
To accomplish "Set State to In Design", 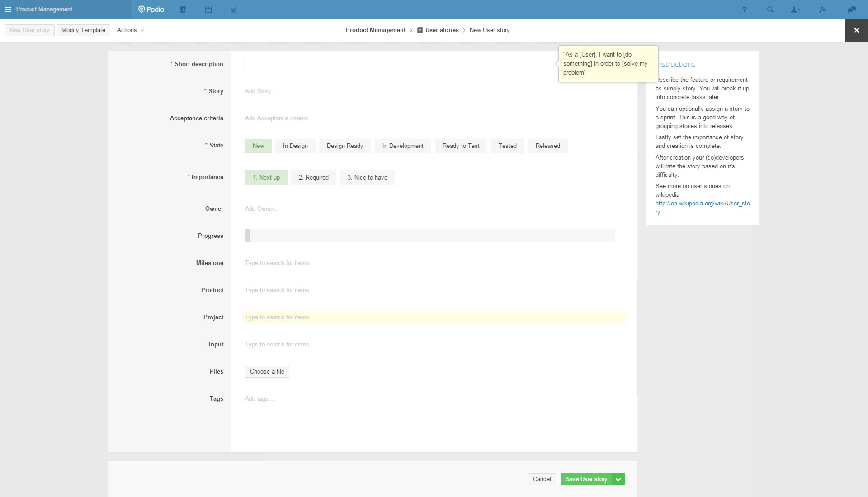I will coord(295,146).
